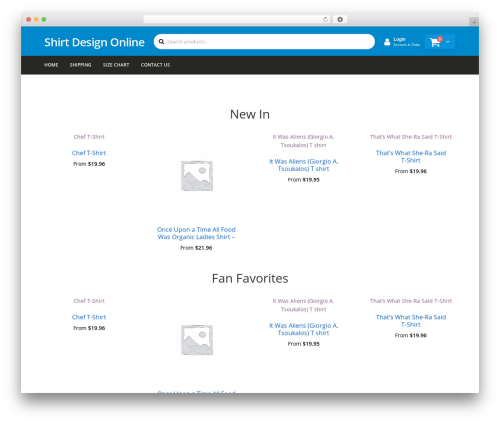500x423 pixels.
Task: Click the Fan Favorites section heading
Action: point(250,278)
